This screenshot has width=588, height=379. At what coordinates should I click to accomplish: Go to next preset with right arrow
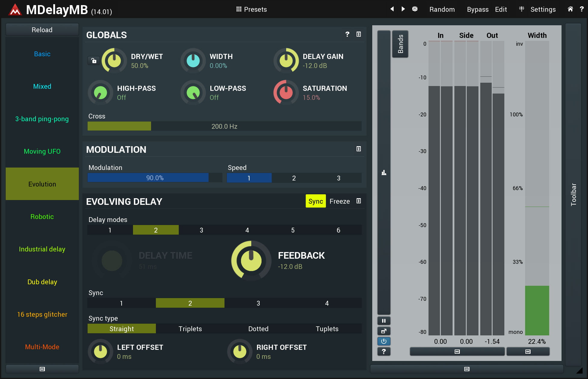[x=403, y=9]
